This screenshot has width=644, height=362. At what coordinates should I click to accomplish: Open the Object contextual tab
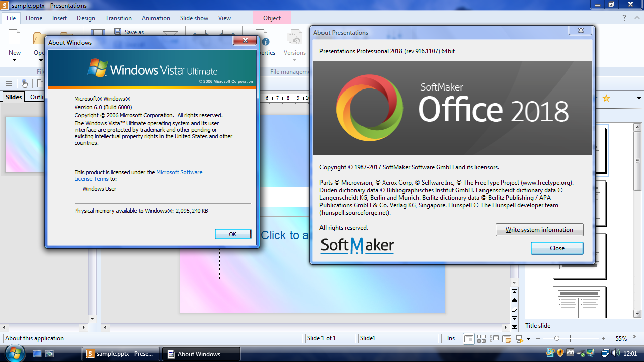coord(272,18)
